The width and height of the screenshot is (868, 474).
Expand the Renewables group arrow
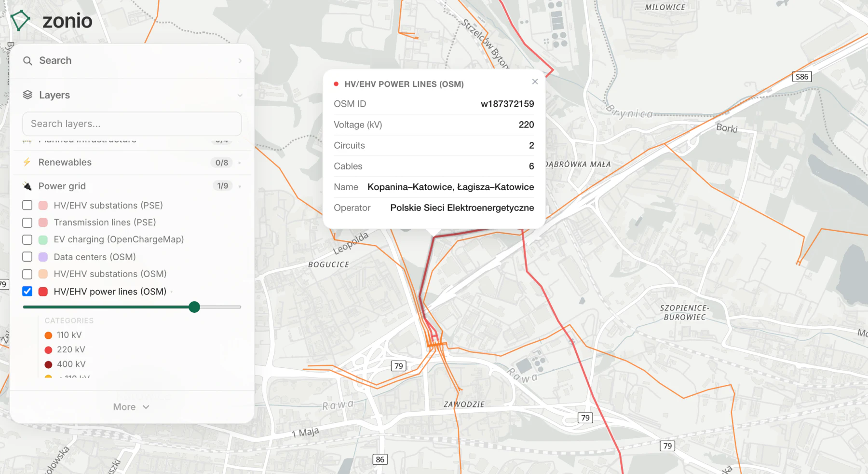coord(240,163)
